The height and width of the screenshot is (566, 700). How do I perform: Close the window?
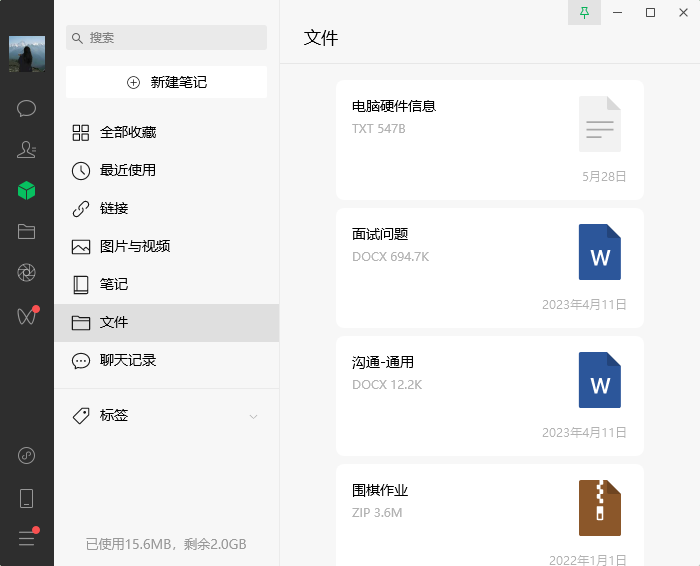click(x=683, y=12)
